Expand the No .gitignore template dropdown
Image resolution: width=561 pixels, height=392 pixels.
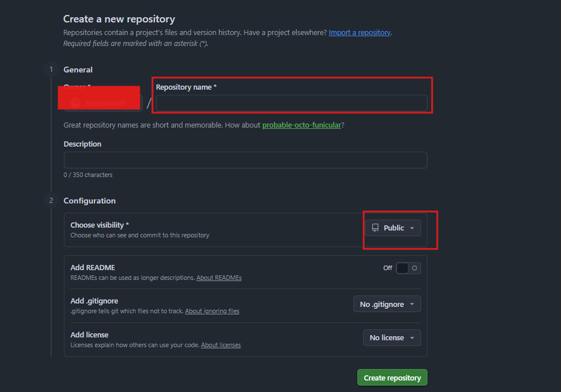click(387, 304)
